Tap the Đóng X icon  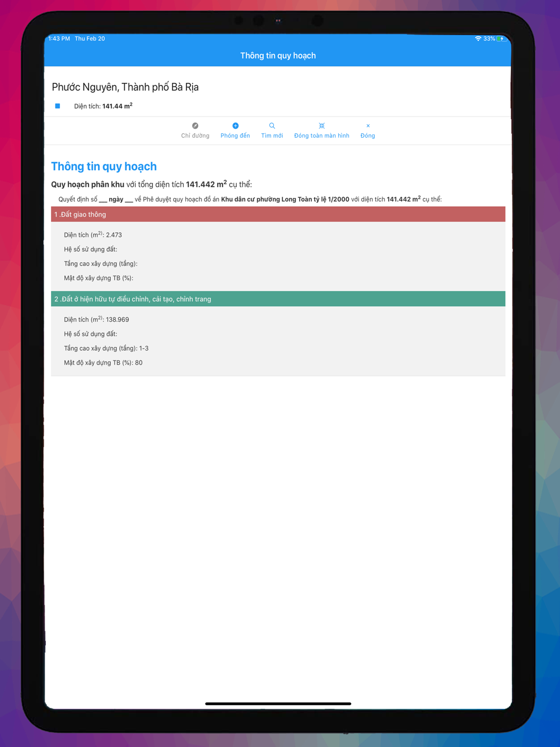click(368, 126)
